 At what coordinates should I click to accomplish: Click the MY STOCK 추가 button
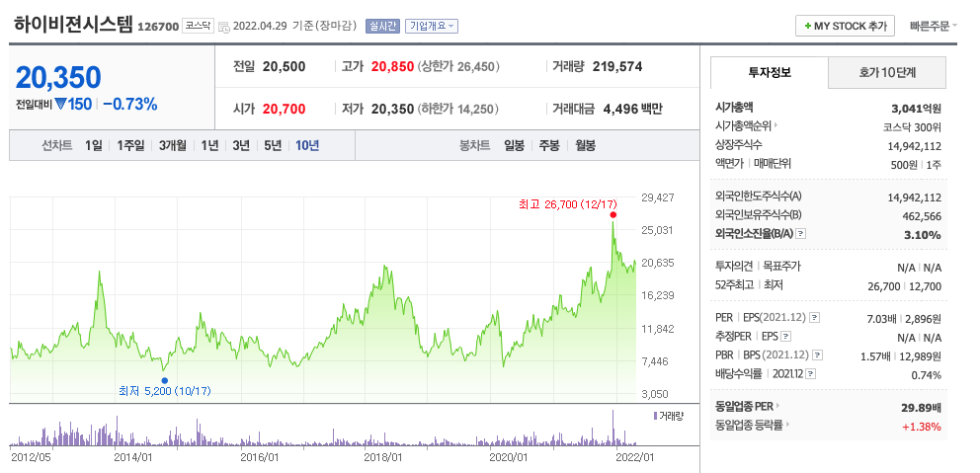click(845, 27)
